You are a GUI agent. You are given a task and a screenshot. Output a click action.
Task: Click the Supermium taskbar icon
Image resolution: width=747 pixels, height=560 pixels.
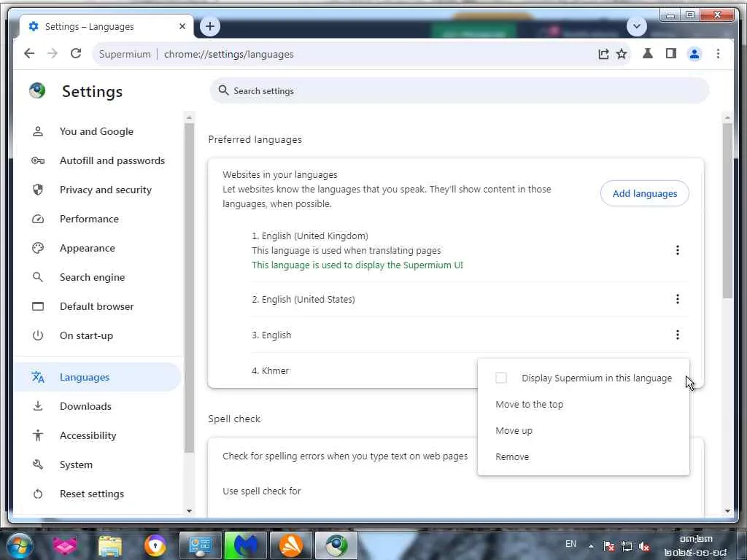pyautogui.click(x=336, y=545)
